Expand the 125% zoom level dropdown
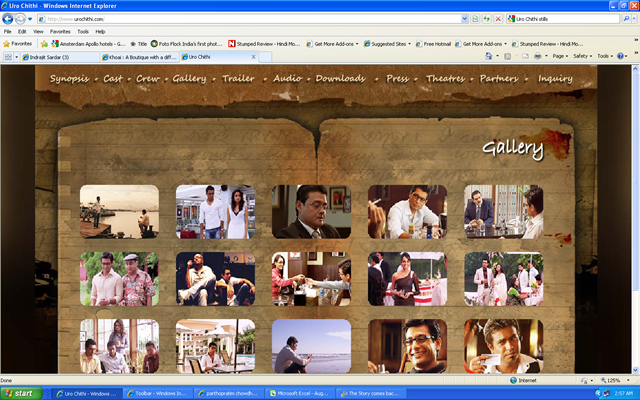 coord(628,380)
